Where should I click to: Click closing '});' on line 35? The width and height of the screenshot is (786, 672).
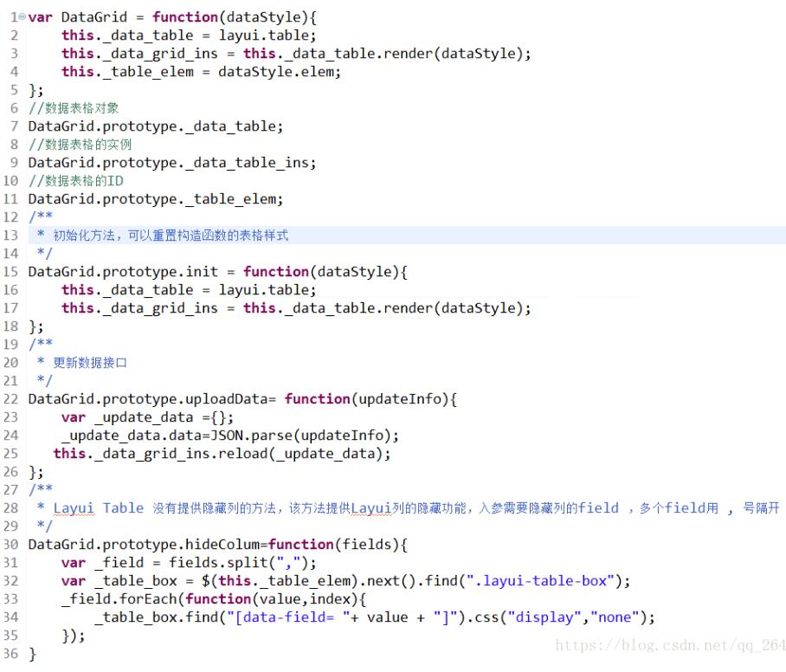74,636
